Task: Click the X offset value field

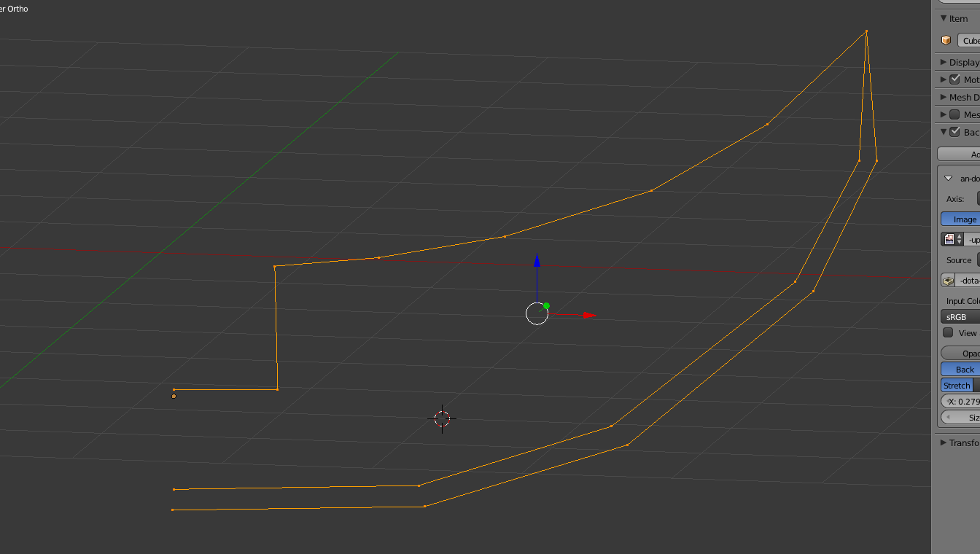Action: click(960, 401)
